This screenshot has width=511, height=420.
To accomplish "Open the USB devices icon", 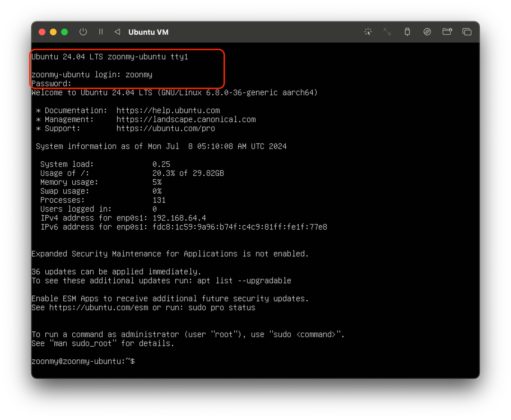I will point(407,32).
